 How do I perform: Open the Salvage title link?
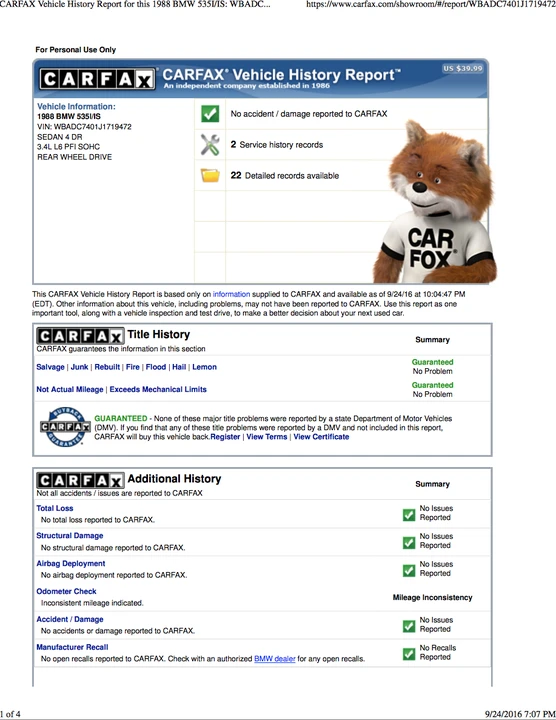51,367
